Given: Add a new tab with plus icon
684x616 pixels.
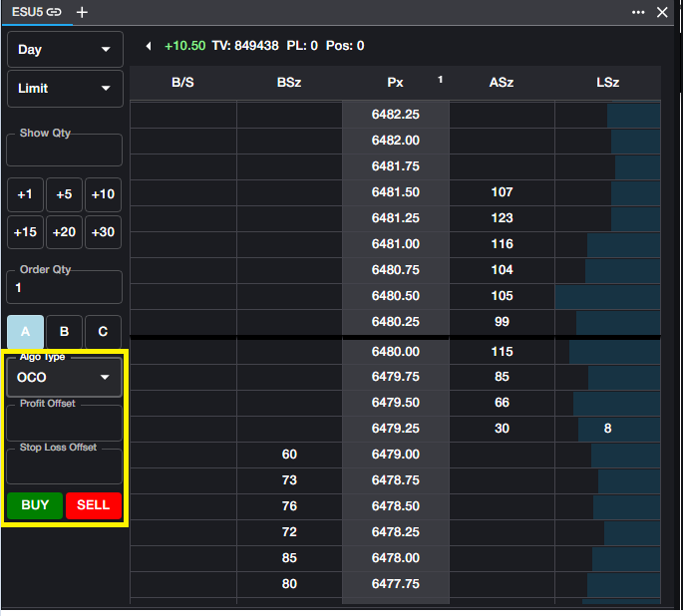Looking at the screenshot, I should [x=82, y=12].
